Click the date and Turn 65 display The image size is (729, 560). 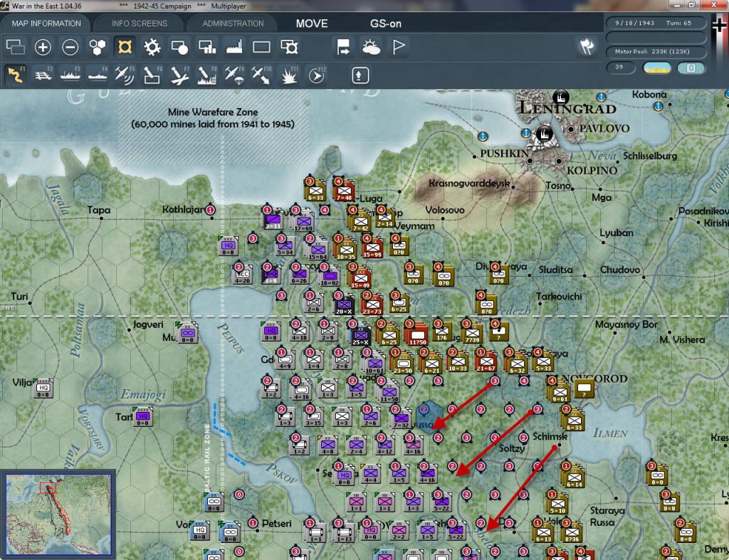pyautogui.click(x=656, y=23)
